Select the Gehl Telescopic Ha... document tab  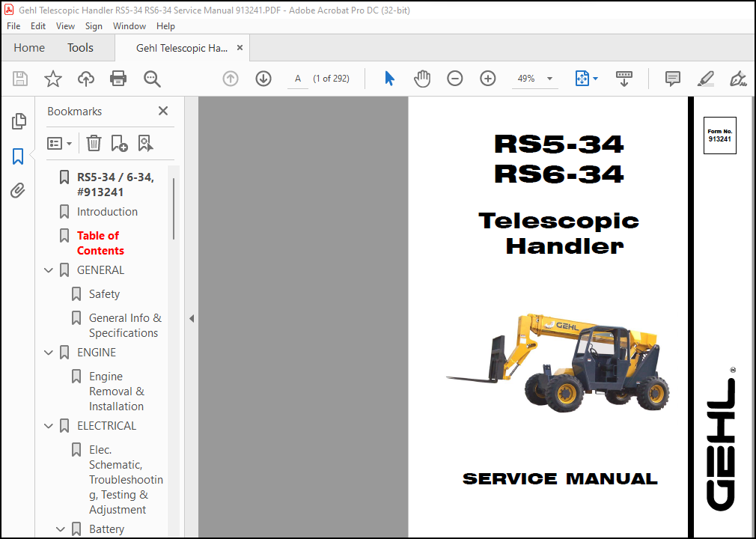[x=182, y=48]
